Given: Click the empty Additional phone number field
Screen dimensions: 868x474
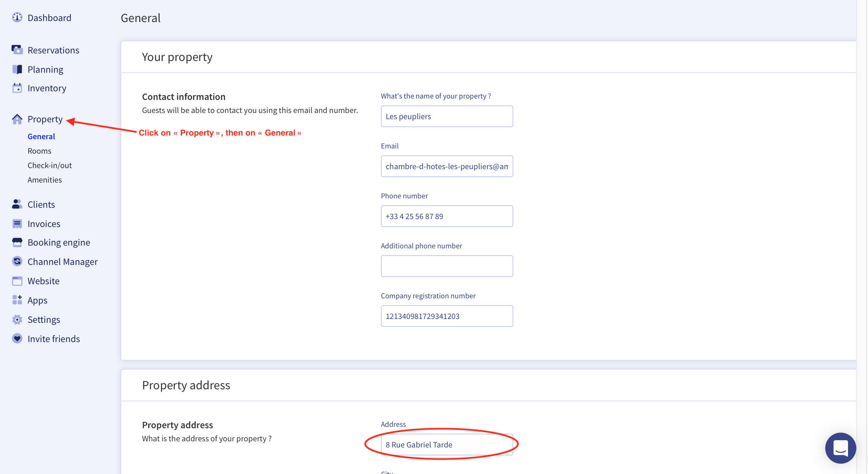Looking at the screenshot, I should [x=447, y=266].
